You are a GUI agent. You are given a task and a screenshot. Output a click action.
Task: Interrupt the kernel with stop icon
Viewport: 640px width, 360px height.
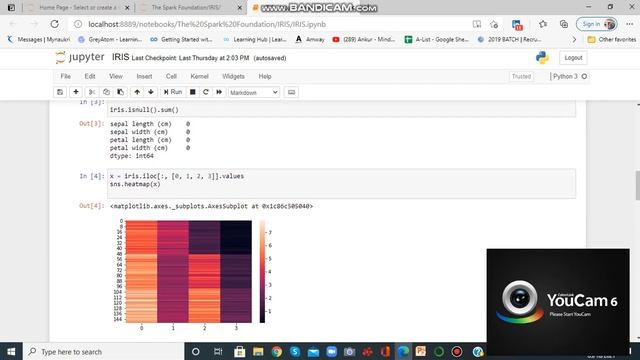[x=193, y=92]
